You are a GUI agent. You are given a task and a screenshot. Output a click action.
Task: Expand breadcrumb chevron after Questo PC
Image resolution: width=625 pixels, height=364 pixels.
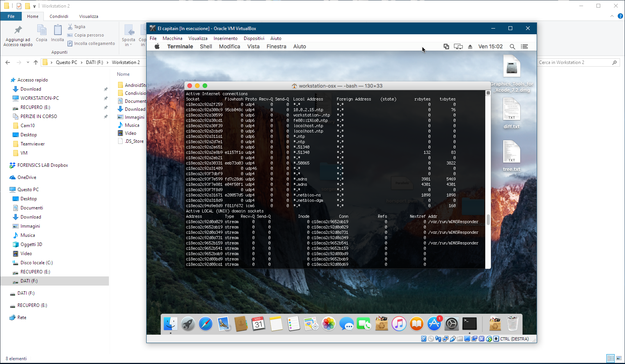[82, 62]
